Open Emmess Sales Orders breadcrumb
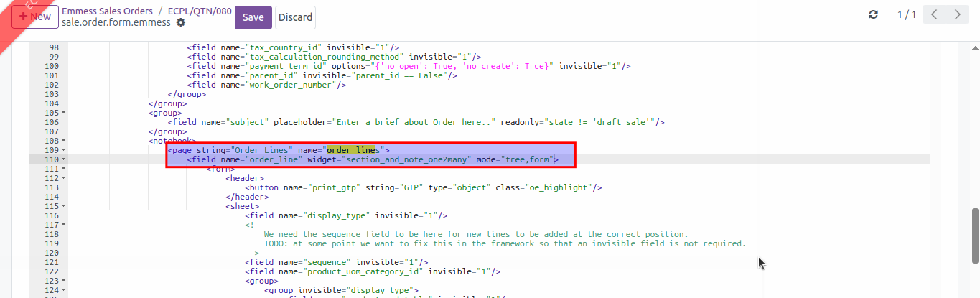The width and height of the screenshot is (980, 298). (x=107, y=11)
